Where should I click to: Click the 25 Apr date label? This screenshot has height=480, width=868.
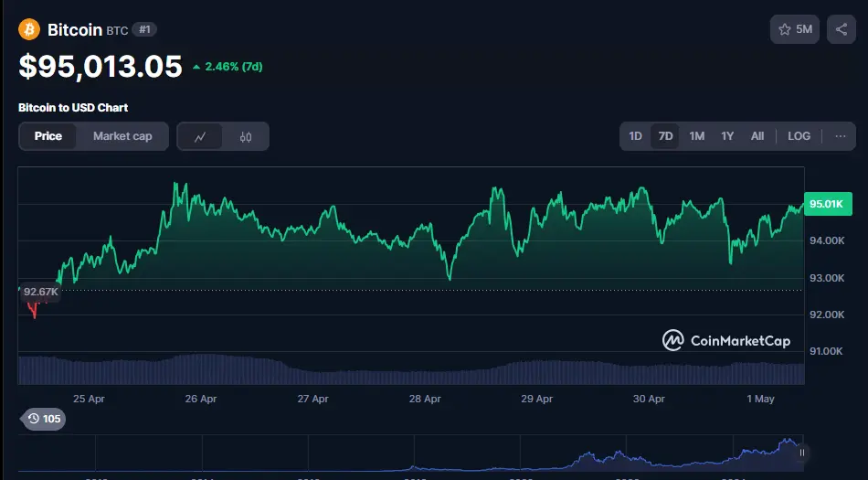89,399
